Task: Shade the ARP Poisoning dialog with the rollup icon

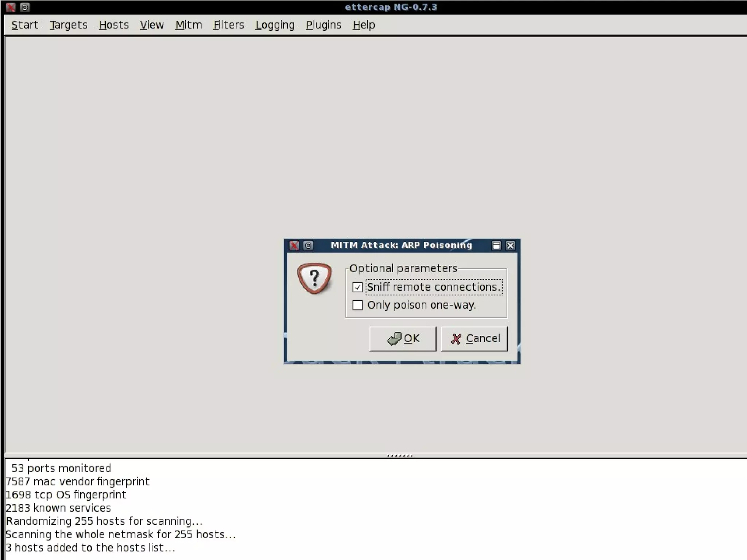Action: pyautogui.click(x=496, y=245)
